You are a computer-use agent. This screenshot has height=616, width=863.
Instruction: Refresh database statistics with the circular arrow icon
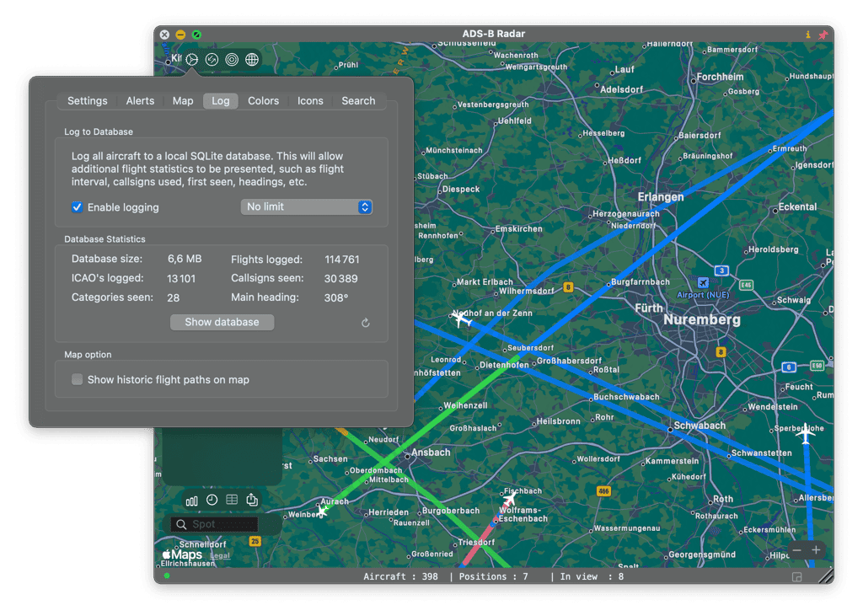coord(366,323)
